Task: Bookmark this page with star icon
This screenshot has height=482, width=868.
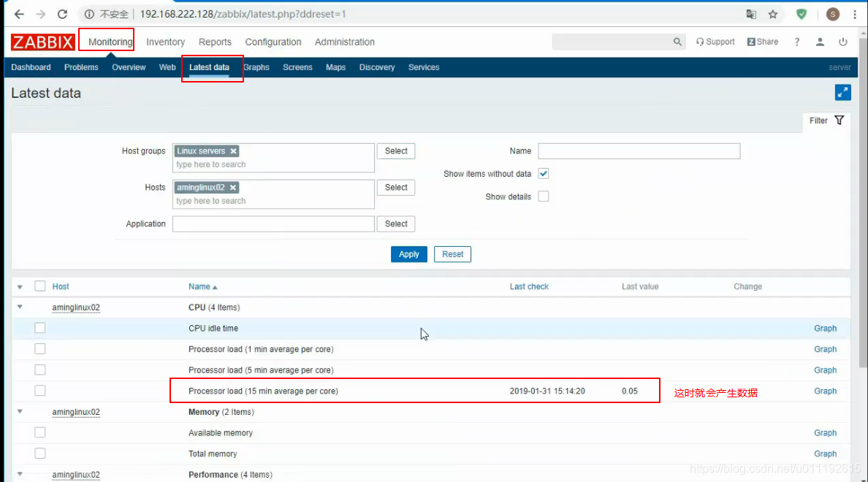Action: click(773, 15)
